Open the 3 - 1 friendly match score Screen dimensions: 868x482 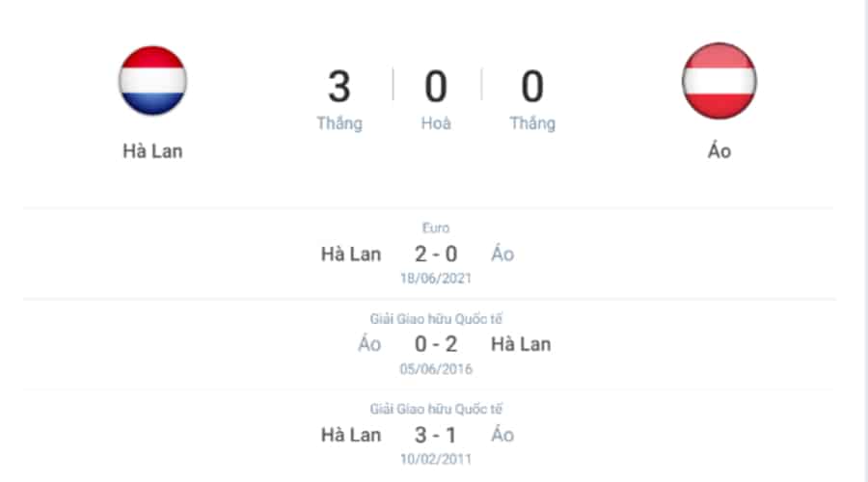pos(436,435)
